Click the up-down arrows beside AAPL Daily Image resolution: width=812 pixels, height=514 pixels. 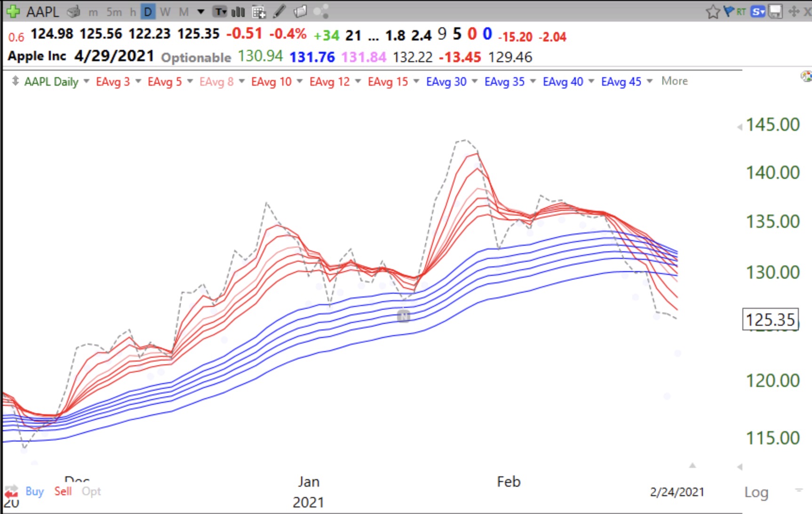tap(16, 81)
